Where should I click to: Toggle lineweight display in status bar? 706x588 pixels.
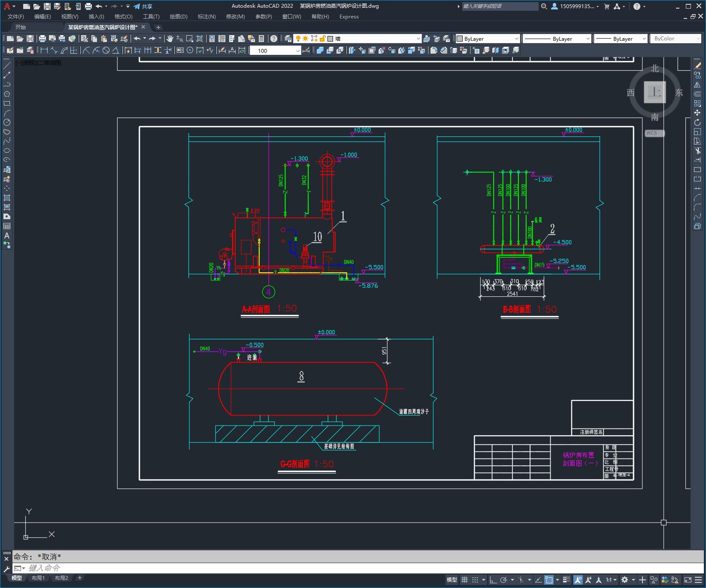[x=567, y=580]
